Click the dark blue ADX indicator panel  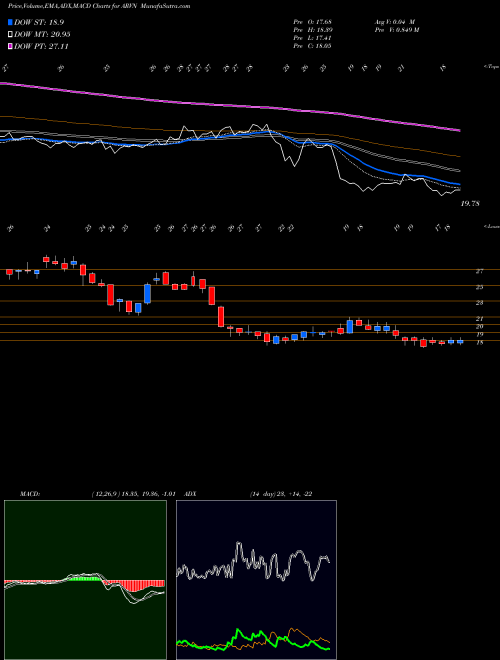[256, 580]
